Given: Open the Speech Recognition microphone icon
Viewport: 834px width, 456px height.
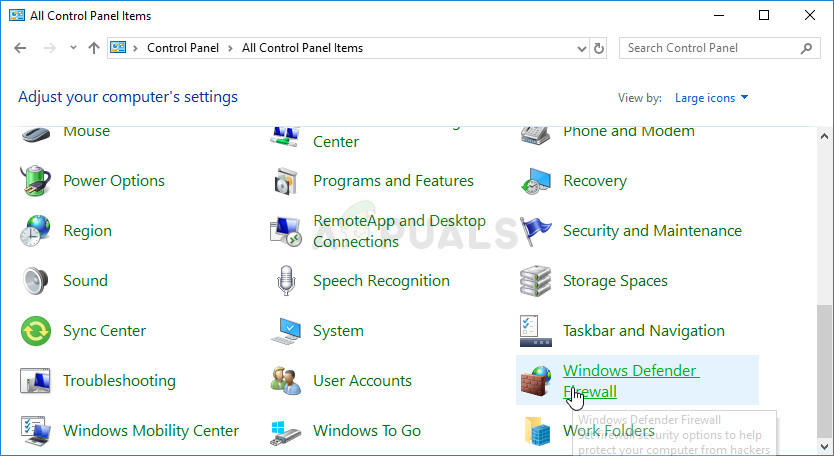Looking at the screenshot, I should (286, 281).
